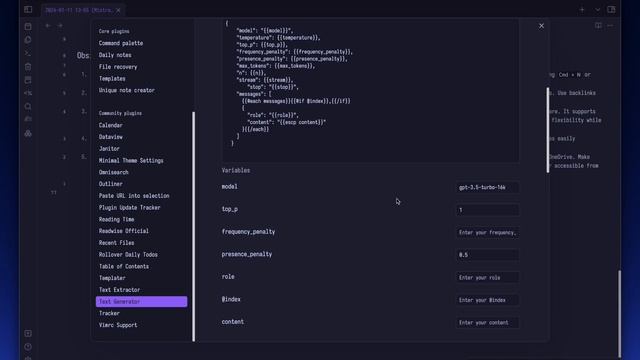Click the role input field
This screenshot has width=640, height=360.
(487, 278)
